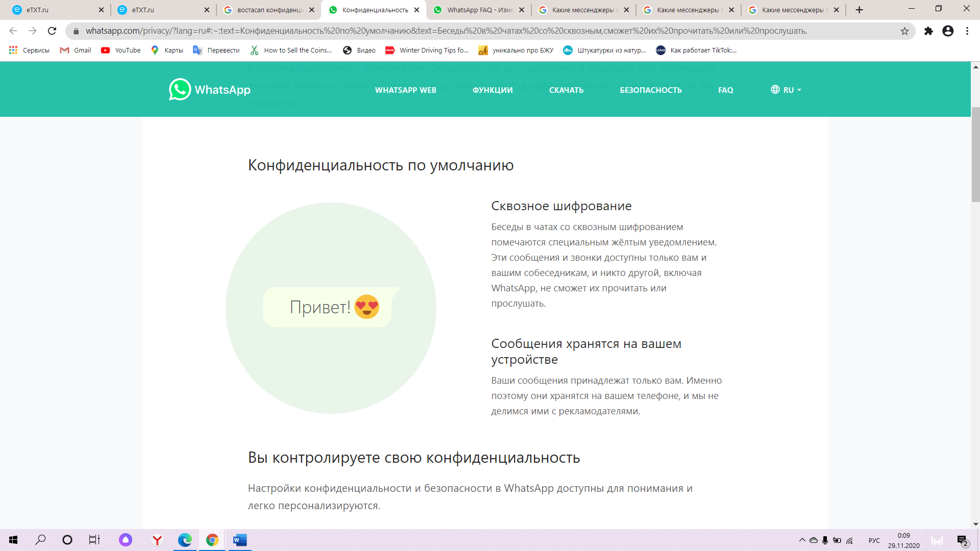
Task: Open Yandex browser from taskbar
Action: [x=157, y=540]
